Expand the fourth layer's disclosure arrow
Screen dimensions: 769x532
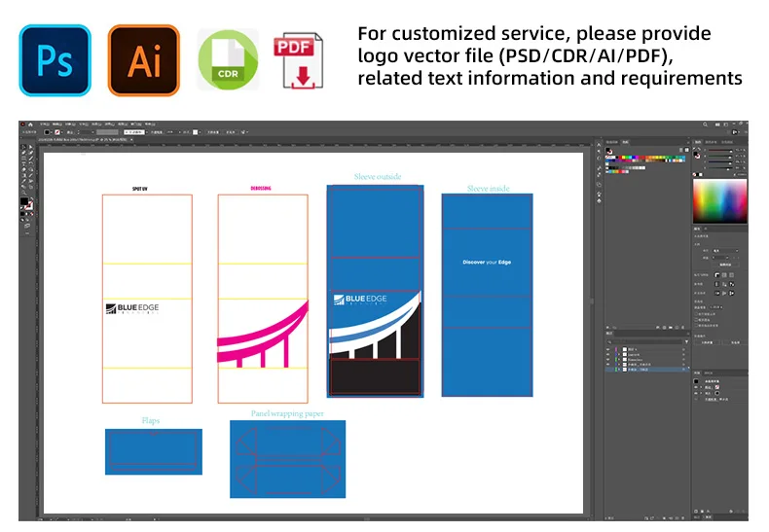tap(621, 365)
